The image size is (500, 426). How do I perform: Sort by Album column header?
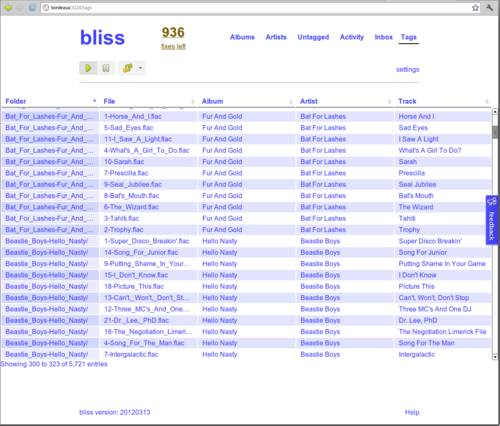click(246, 101)
